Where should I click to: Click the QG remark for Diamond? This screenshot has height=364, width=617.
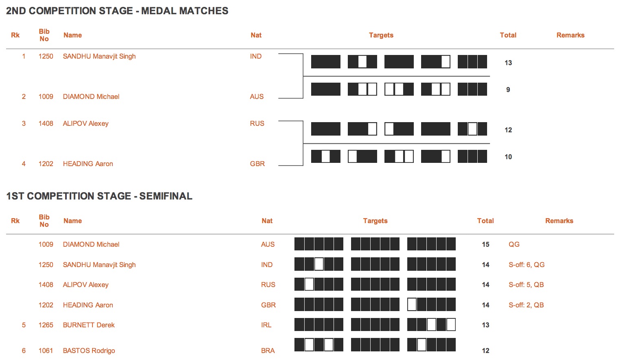click(x=514, y=244)
